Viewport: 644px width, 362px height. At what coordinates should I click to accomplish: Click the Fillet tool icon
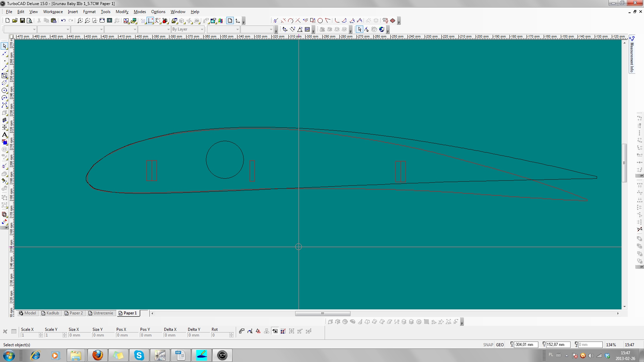[337, 20]
